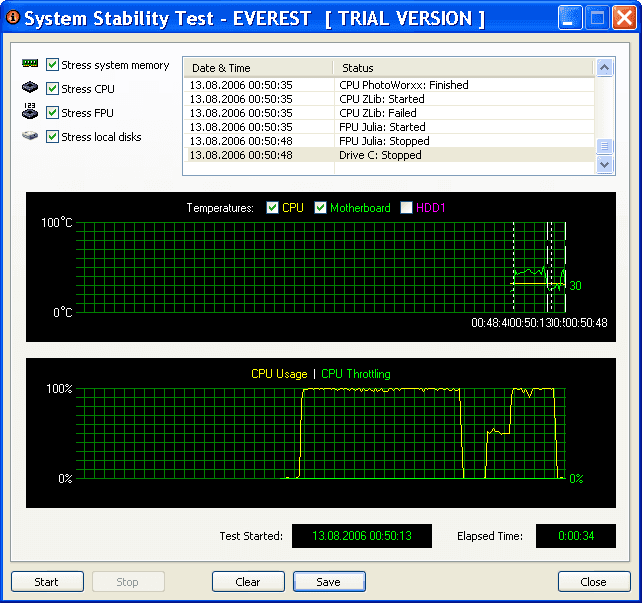Image resolution: width=642 pixels, height=603 pixels.
Task: Select the FPU Julia: Stopped row
Action: pyautogui.click(x=389, y=141)
